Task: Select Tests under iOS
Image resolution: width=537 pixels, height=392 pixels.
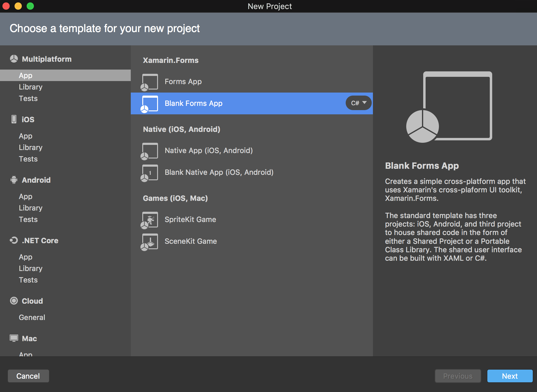Action: pyautogui.click(x=28, y=159)
